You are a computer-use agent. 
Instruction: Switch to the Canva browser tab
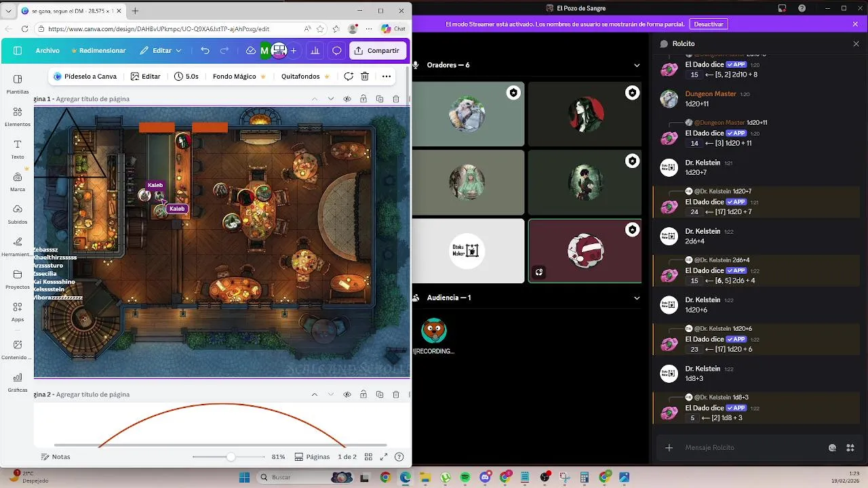(x=70, y=11)
